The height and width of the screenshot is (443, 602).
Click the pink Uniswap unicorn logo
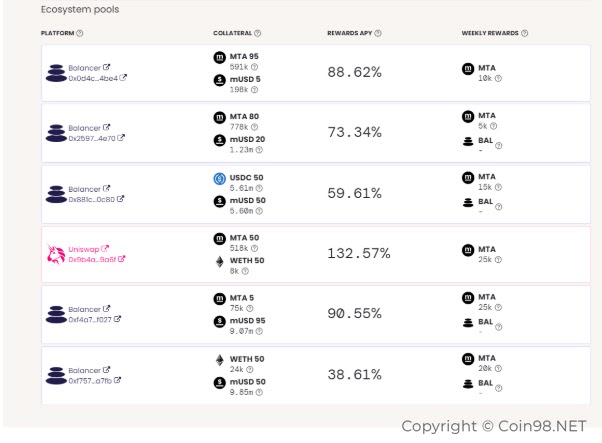click(x=56, y=254)
